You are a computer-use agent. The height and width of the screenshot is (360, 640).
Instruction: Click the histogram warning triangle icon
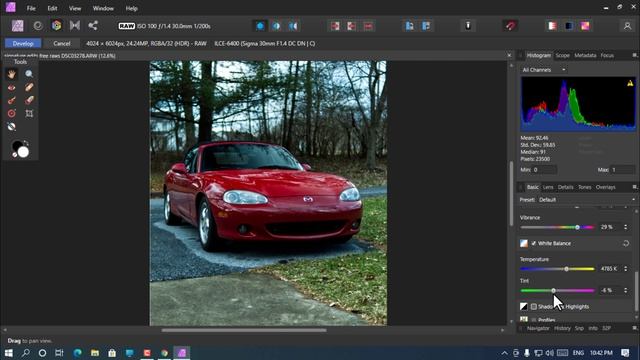pyautogui.click(x=630, y=83)
